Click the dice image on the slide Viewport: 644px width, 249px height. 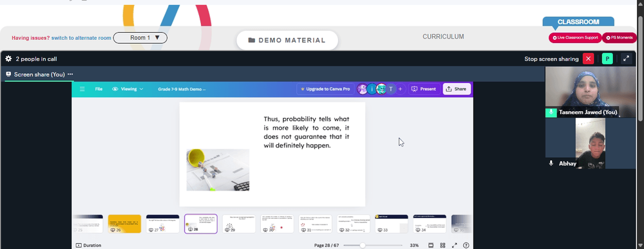(218, 170)
